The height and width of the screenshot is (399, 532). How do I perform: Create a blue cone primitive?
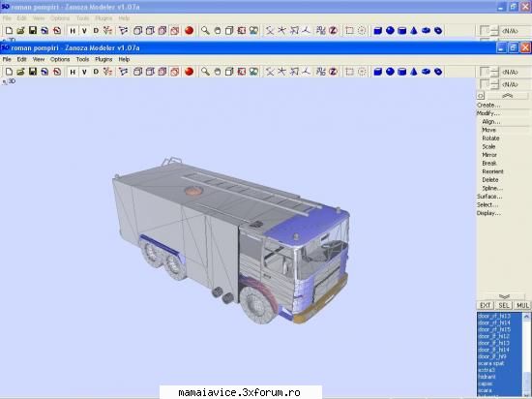point(414,72)
